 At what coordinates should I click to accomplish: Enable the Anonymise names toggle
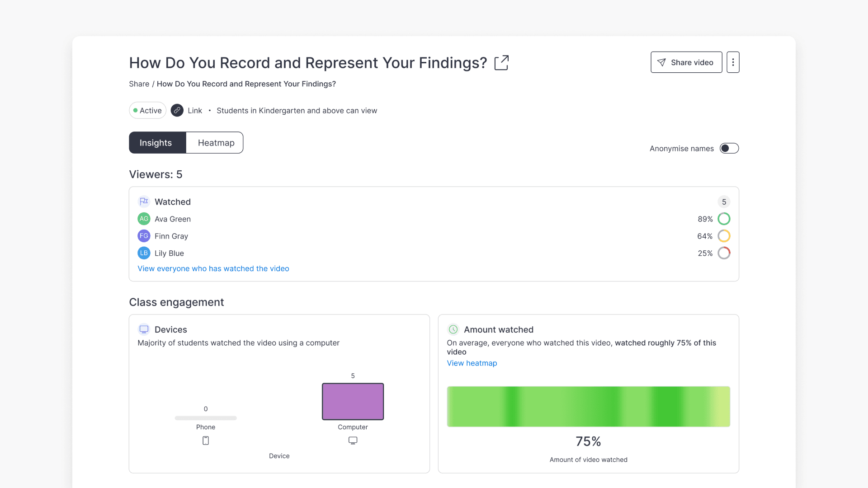tap(729, 148)
